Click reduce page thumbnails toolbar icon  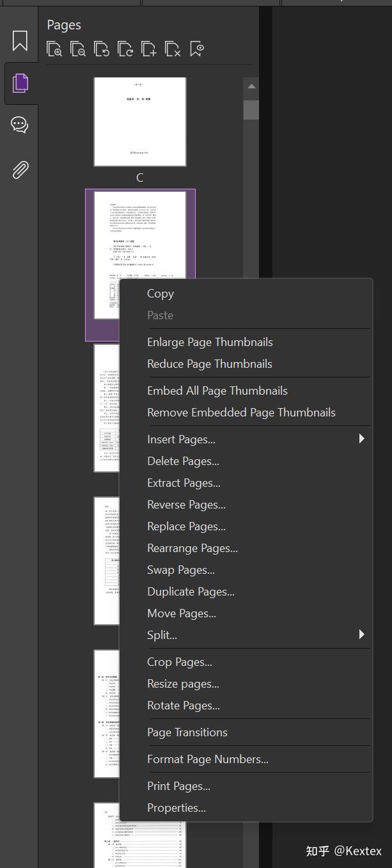[x=78, y=49]
